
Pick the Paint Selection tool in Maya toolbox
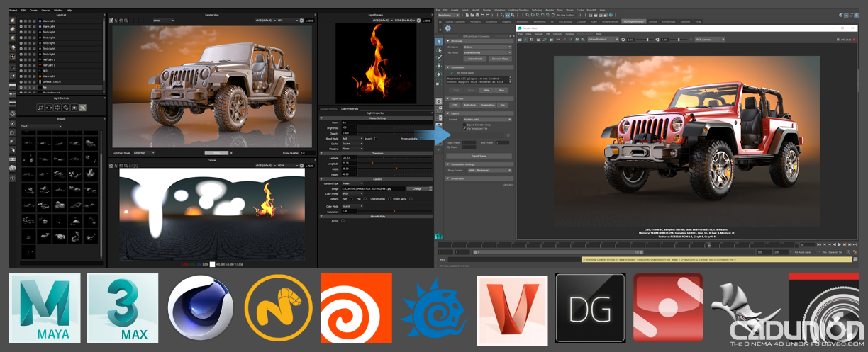[439, 57]
